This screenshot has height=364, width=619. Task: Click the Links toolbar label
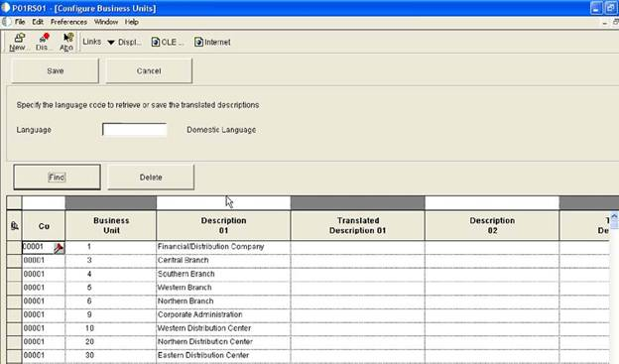pos(91,42)
